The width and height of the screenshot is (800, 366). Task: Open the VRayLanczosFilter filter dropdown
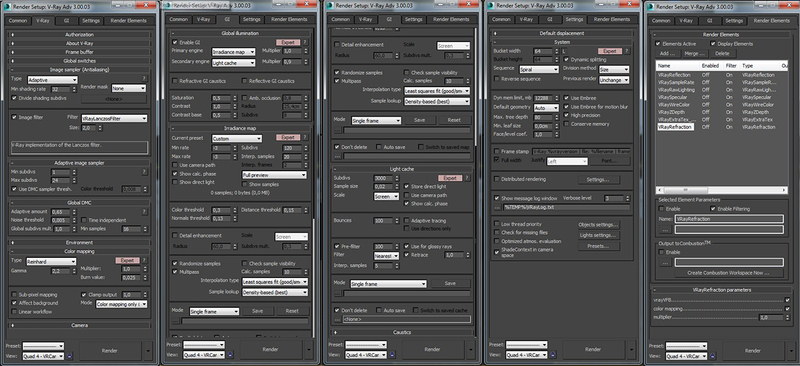click(x=113, y=118)
